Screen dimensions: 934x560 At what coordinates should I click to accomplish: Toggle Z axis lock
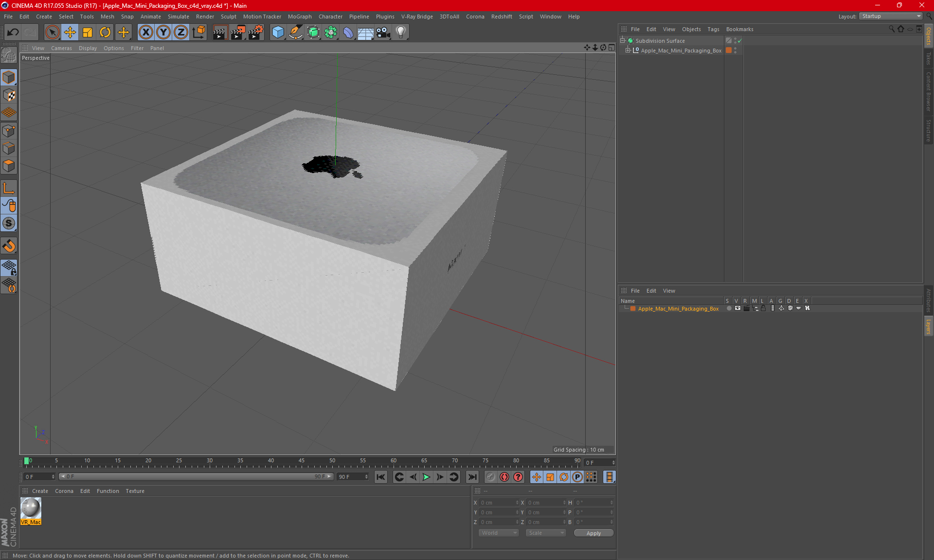coord(180,32)
